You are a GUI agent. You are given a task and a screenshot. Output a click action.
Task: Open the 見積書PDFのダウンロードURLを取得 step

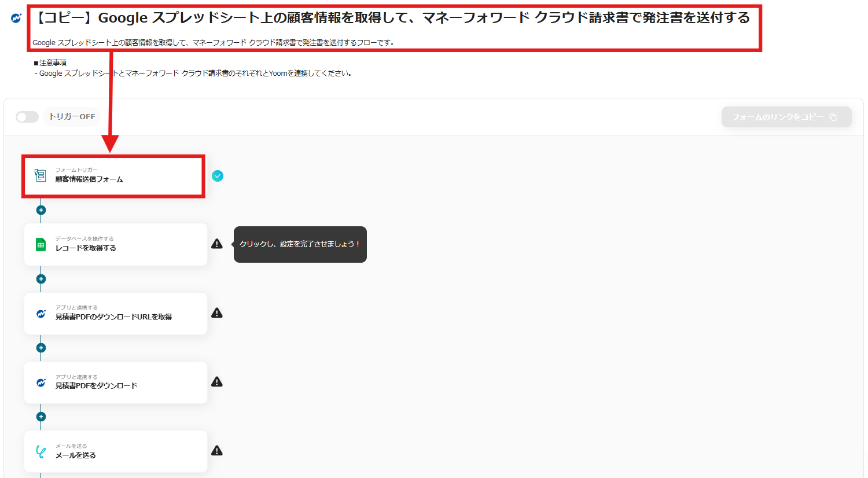[116, 314]
